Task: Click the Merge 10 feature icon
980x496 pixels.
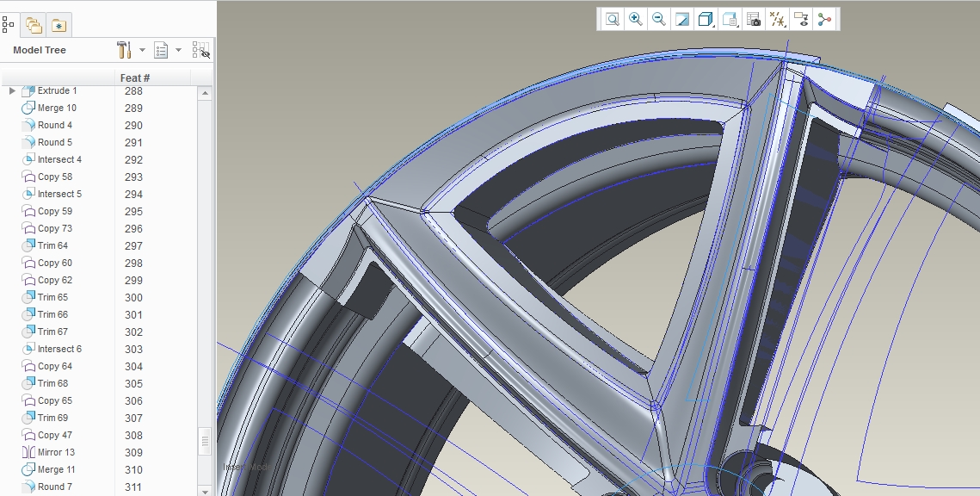Action: pyautogui.click(x=28, y=108)
